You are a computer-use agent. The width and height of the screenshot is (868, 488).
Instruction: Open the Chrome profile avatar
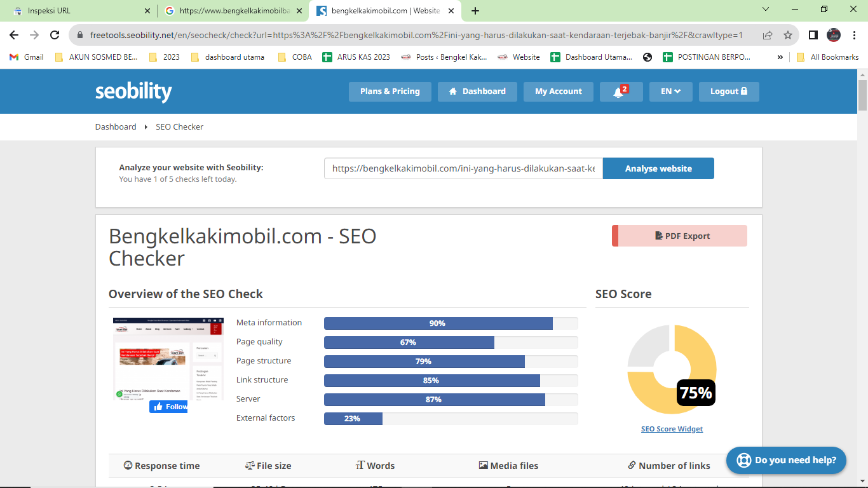coord(834,36)
